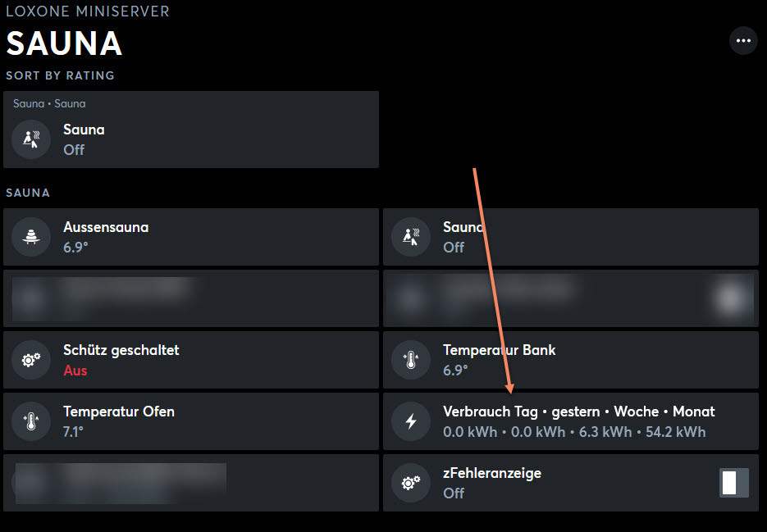This screenshot has height=532, width=767.
Task: Click the LOXONE MINISERVER header text
Action: pos(88,11)
